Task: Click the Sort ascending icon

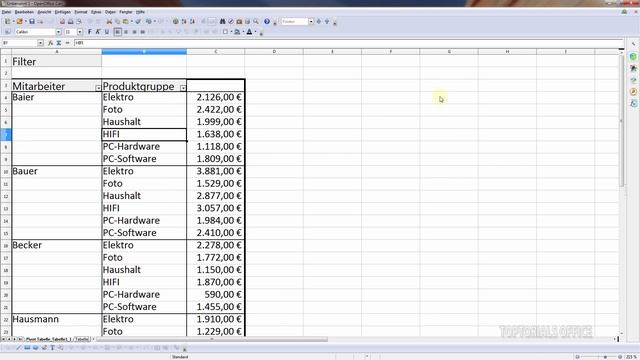Action: click(184, 21)
